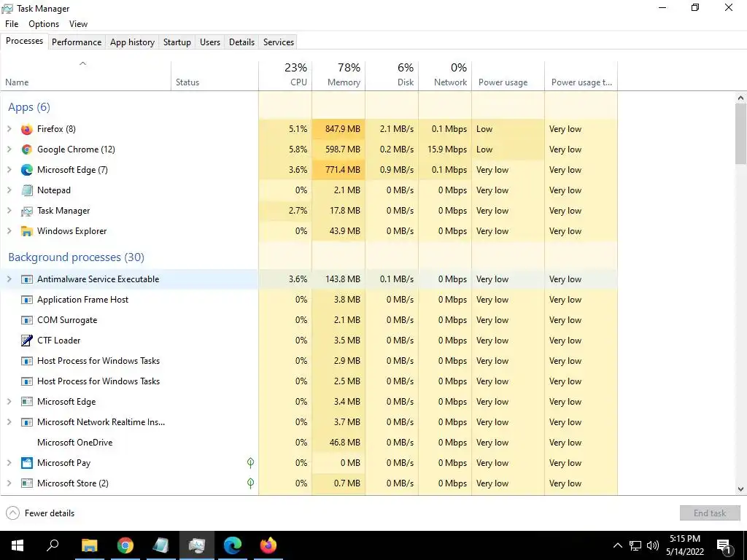Switch to the Services tab

click(279, 42)
